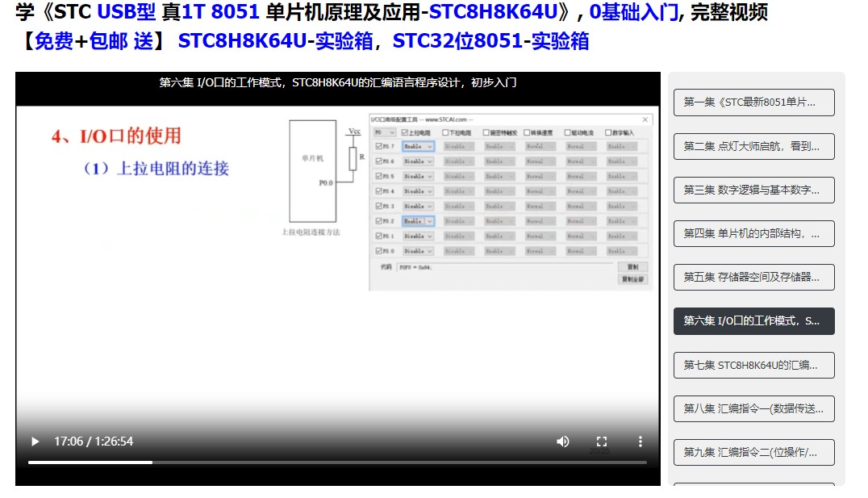
Task: Click the video title overlay 第六集 I/O口的工作模式
Action: [338, 82]
